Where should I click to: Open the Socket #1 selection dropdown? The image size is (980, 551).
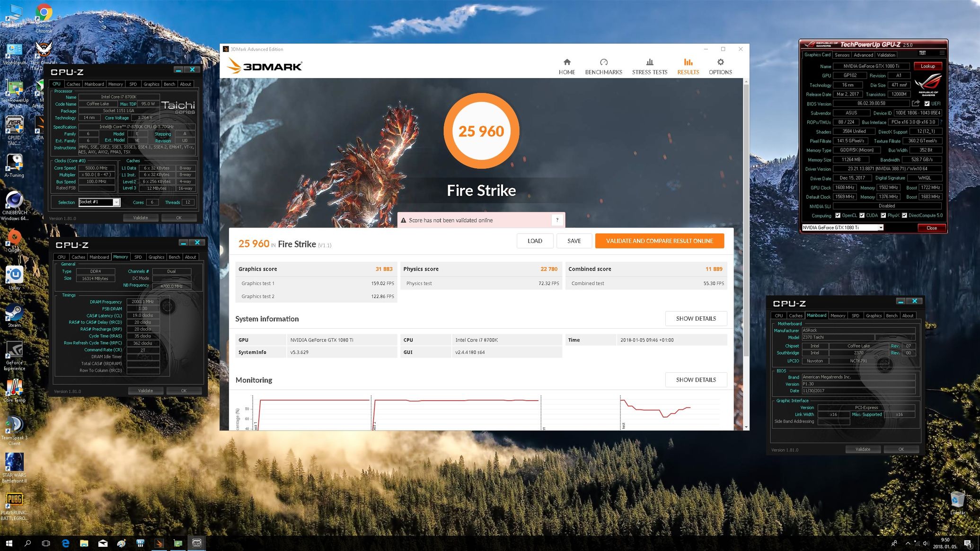click(116, 202)
